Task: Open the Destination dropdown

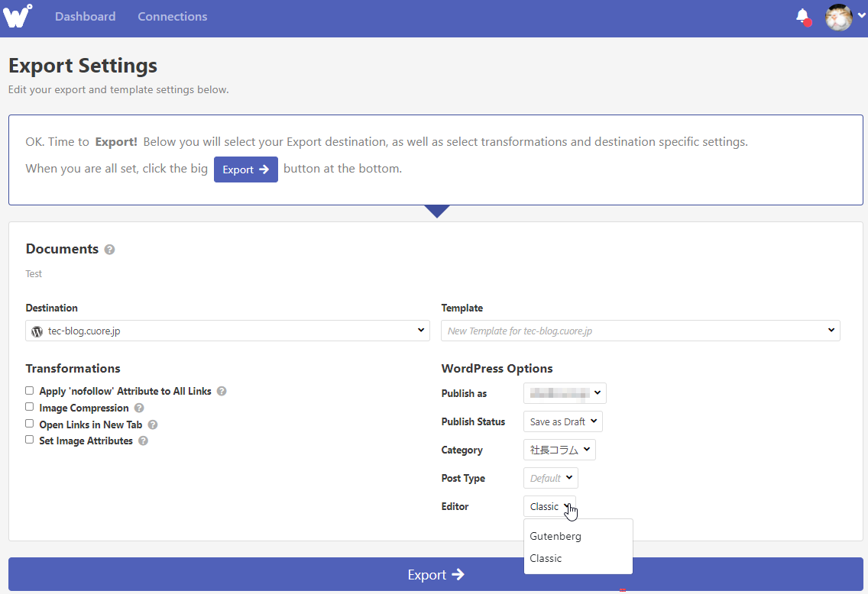Action: [x=227, y=331]
